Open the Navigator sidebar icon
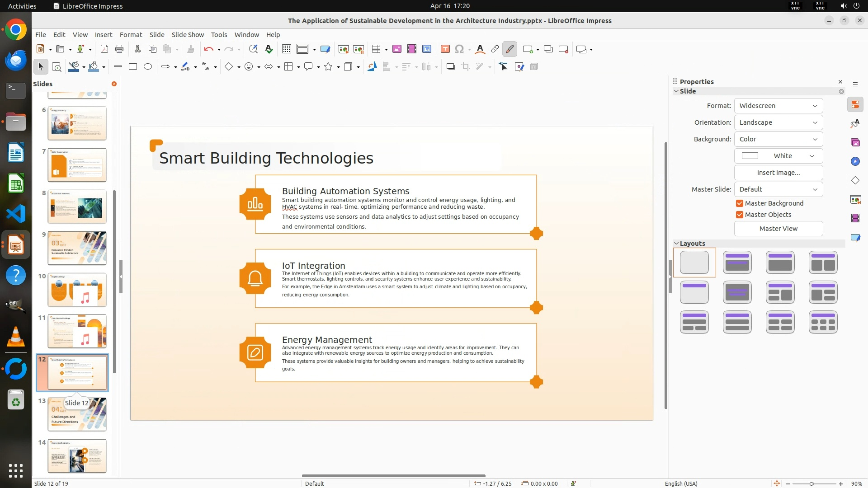This screenshot has width=868, height=488. click(855, 161)
